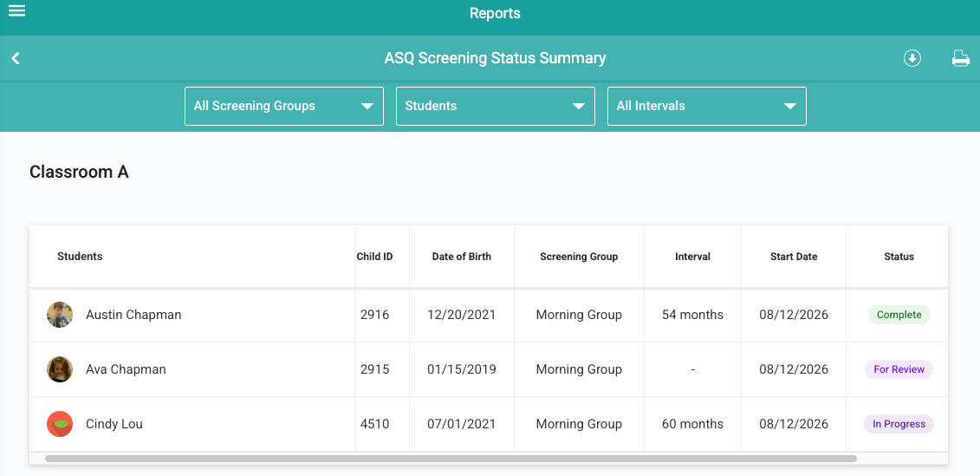Click the Start Date column header

794,257
